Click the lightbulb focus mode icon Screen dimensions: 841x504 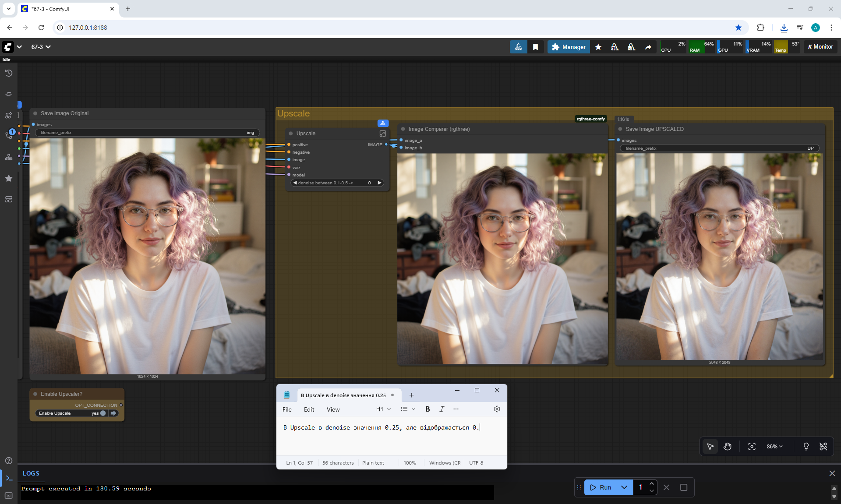tap(806, 446)
